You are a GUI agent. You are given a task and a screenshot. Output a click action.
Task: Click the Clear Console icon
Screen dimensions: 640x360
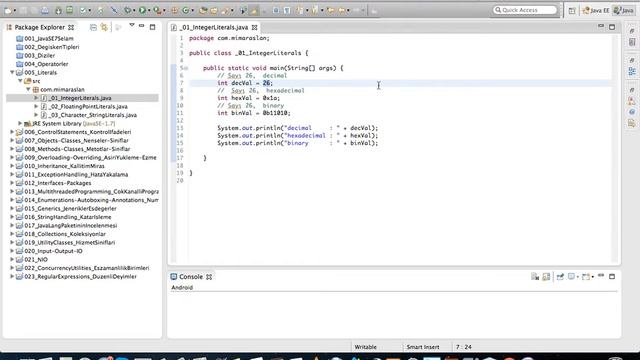[535, 277]
